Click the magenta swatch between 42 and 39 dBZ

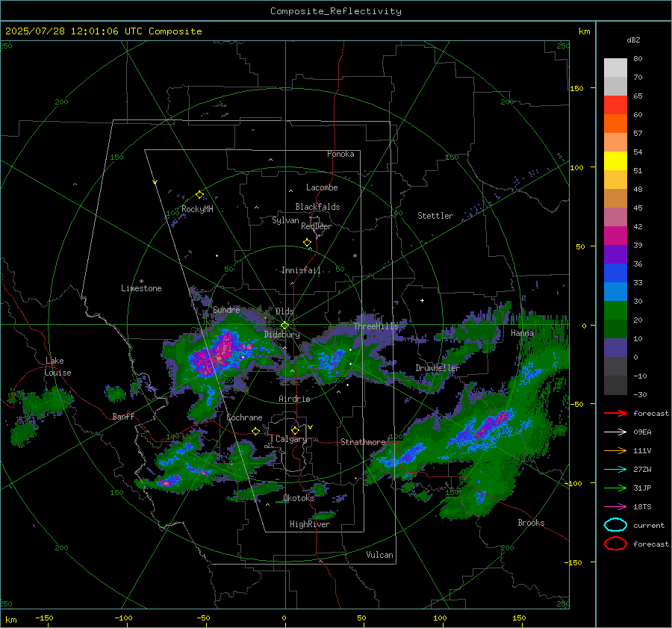pyautogui.click(x=615, y=236)
